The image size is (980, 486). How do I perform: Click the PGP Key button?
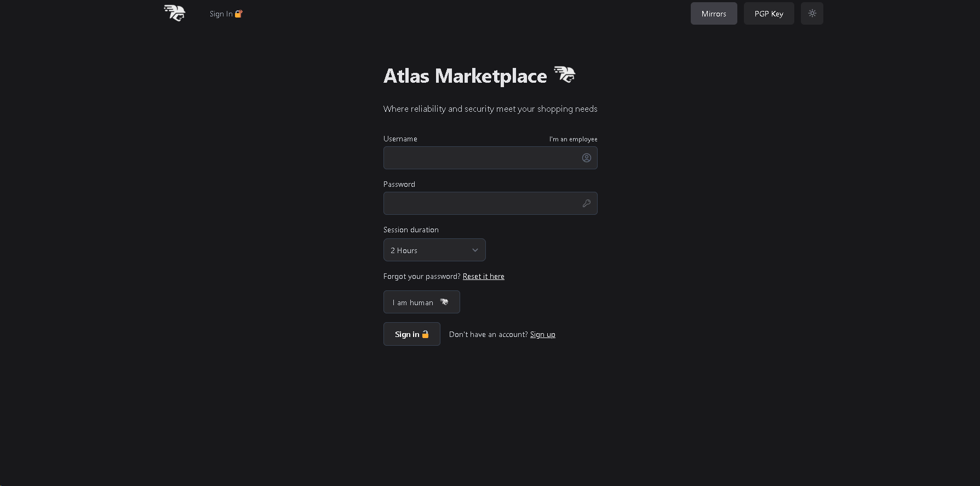click(769, 14)
